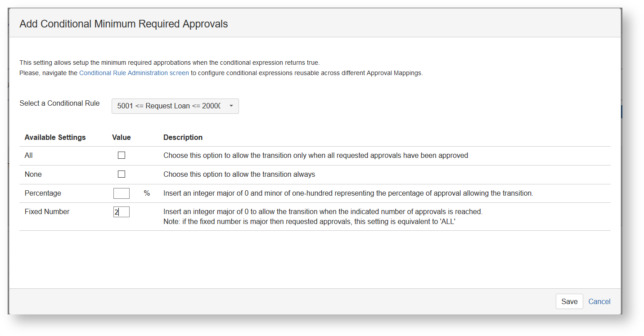This screenshot has width=644, height=336.
Task: Click the percent symbol beside the Percentage field
Action: tap(147, 193)
